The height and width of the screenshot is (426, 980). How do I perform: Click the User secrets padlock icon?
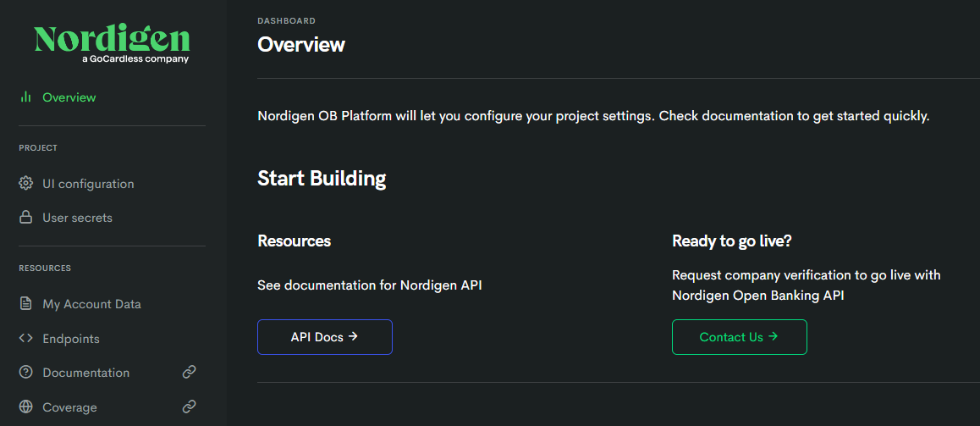pos(26,218)
